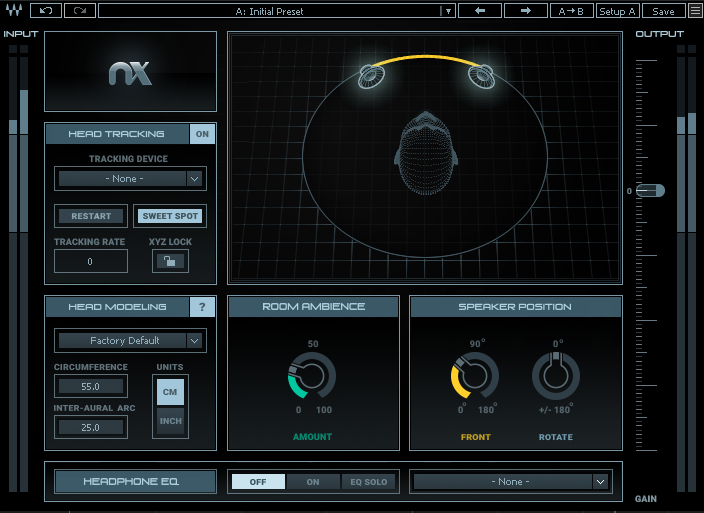Load the previous preset arrow

point(480,11)
